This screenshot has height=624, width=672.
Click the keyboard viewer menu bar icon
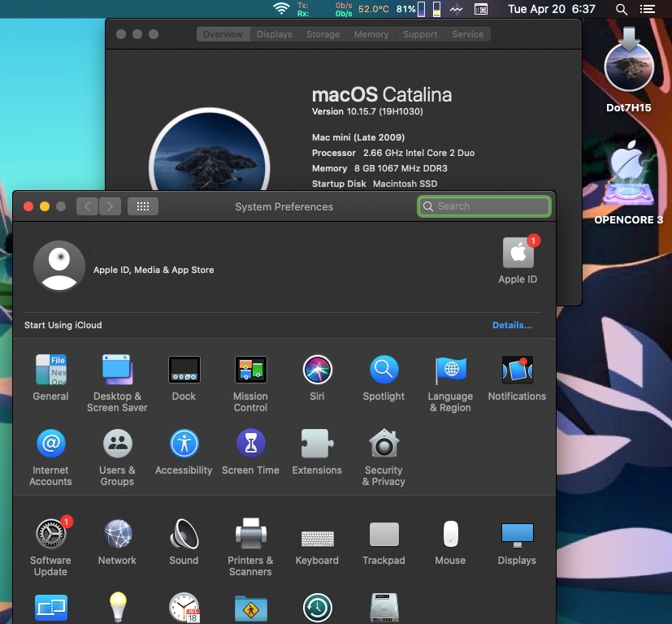(x=481, y=9)
